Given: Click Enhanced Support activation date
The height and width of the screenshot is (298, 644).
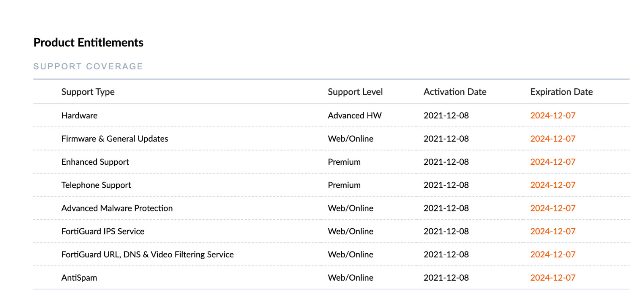Looking at the screenshot, I should coord(446,162).
